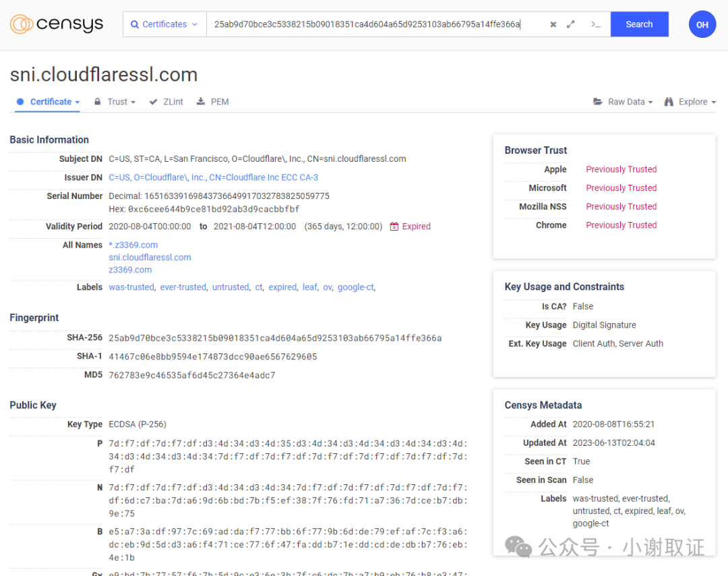Click the Added At timestamp value
The image size is (728, 576).
pyautogui.click(x=613, y=424)
